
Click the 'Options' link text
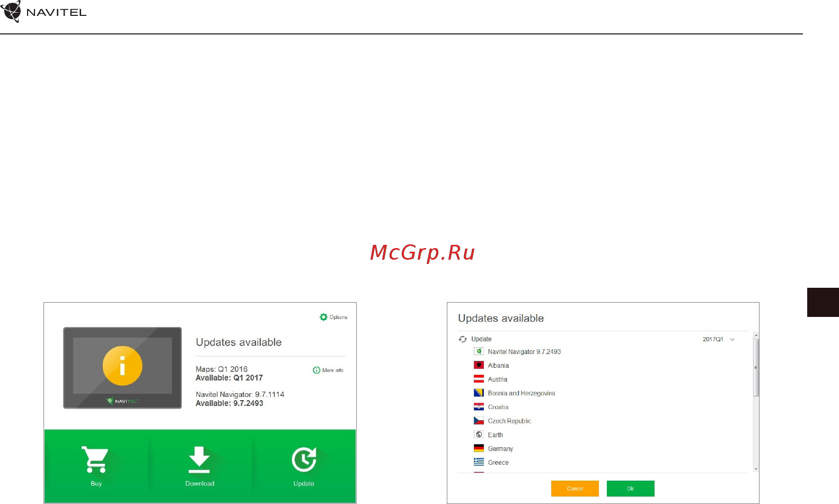(338, 317)
